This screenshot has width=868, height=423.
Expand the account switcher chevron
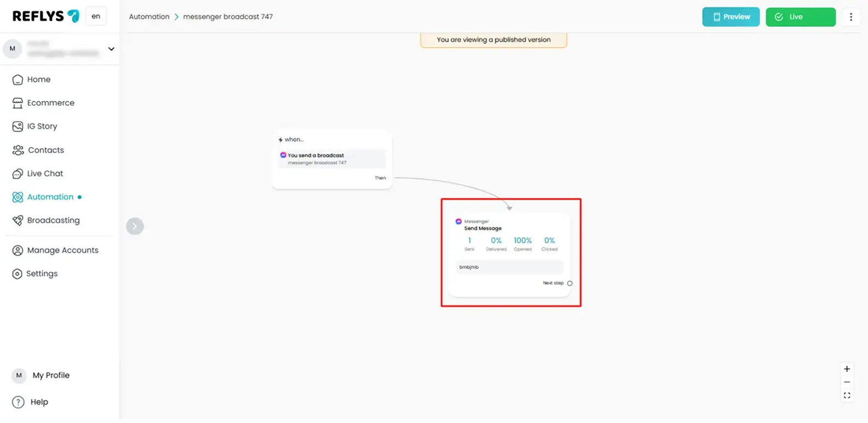(x=111, y=49)
